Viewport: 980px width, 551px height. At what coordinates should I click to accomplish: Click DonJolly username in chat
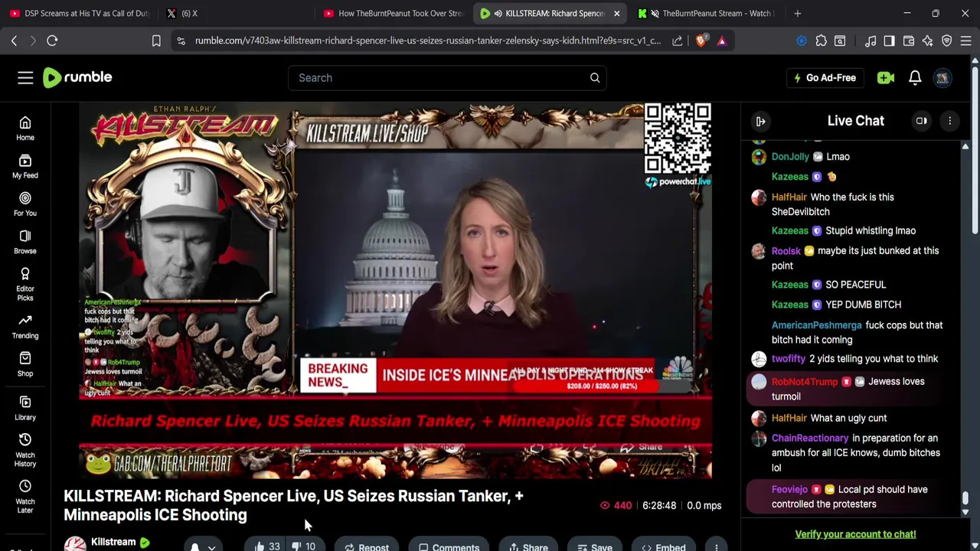pos(790,156)
